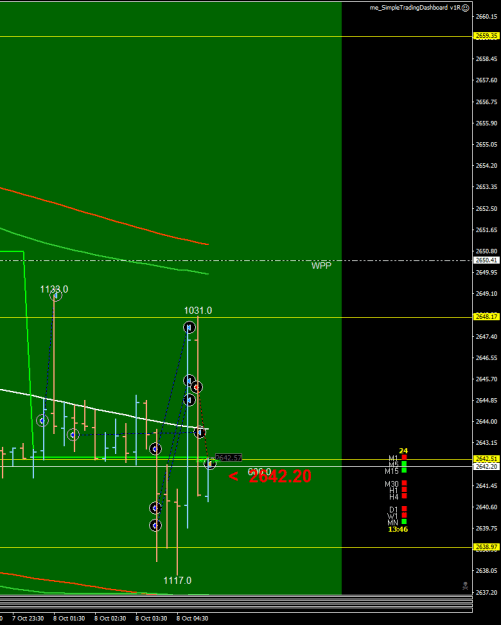Image resolution: width=501 pixels, height=625 pixels.
Task: Click the yellow 2648.17 price tag
Action: tap(486, 316)
